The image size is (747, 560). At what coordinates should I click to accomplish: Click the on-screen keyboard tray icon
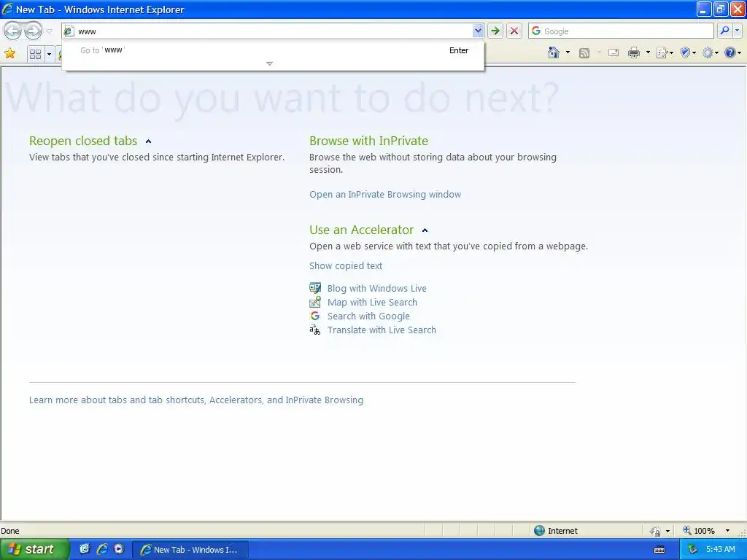tap(659, 550)
